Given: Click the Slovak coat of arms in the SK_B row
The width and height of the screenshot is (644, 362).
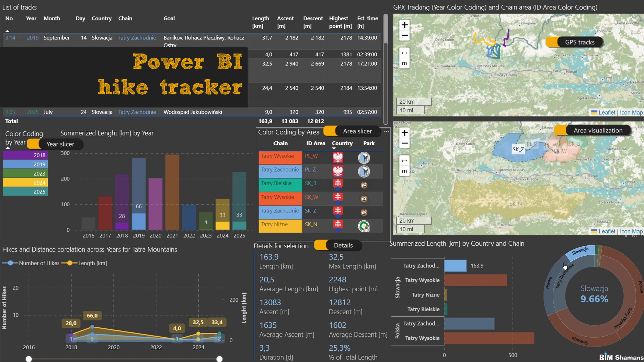Looking at the screenshot, I should (338, 185).
